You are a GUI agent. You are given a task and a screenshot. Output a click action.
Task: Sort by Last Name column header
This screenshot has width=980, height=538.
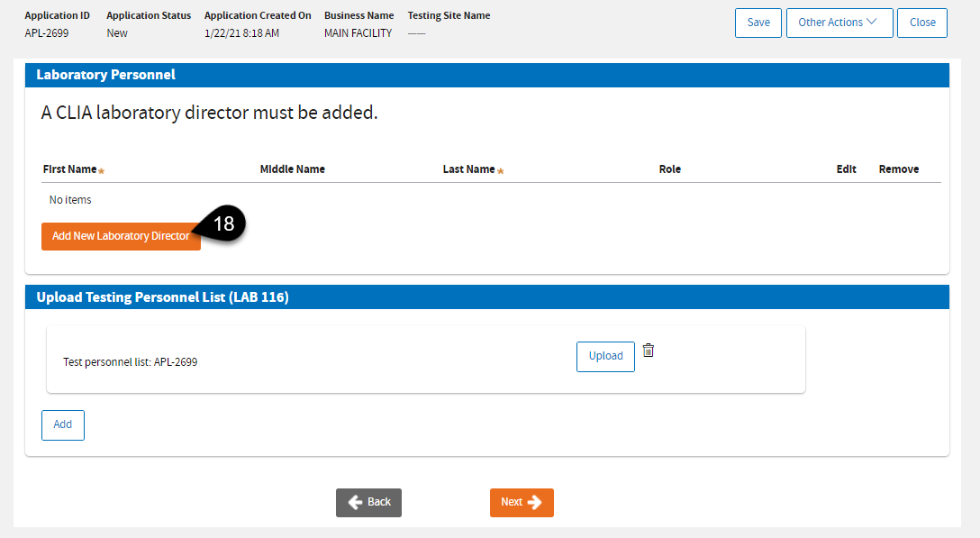(468, 169)
